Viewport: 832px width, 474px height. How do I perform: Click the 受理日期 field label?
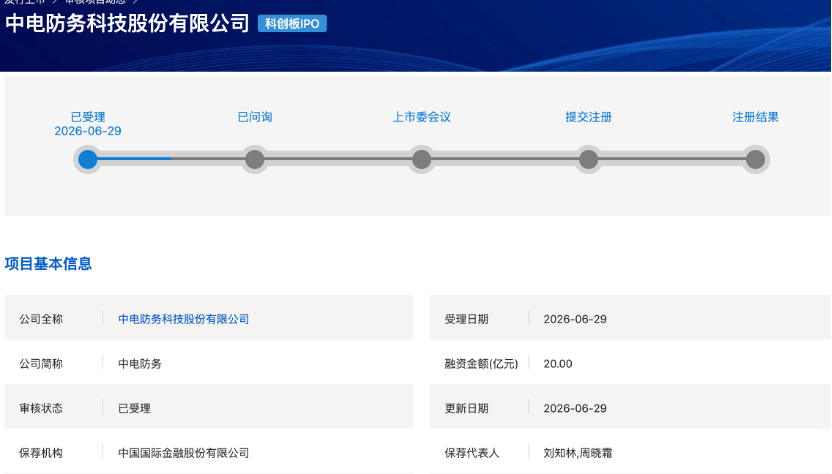tap(466, 319)
